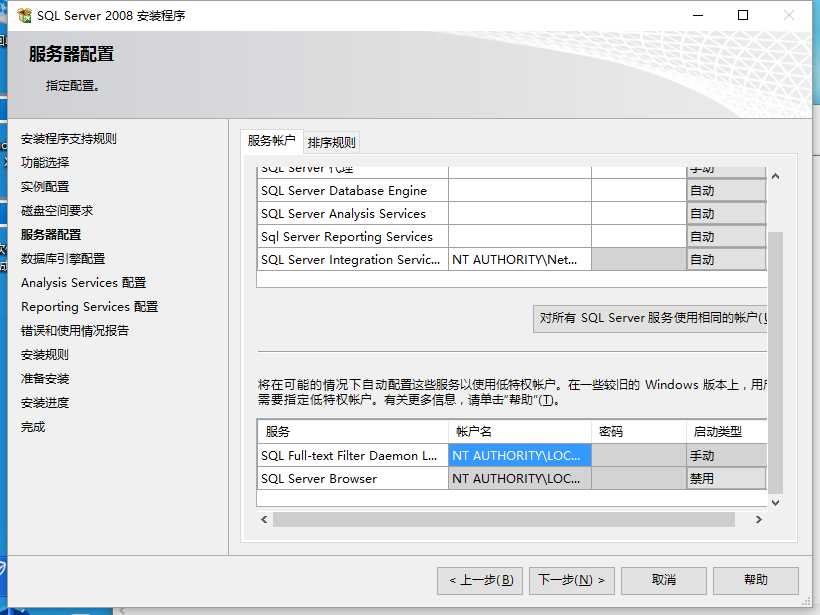Screen dimensions: 820x615
Task: Open startup type dropdown for SQL Server Integration Services
Action: 726,260
